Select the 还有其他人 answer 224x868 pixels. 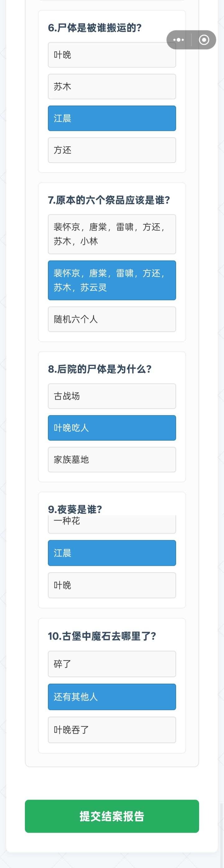click(112, 697)
